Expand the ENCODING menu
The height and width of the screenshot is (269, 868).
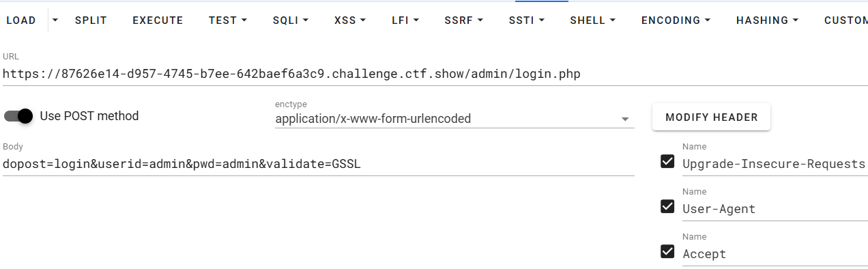tap(676, 20)
